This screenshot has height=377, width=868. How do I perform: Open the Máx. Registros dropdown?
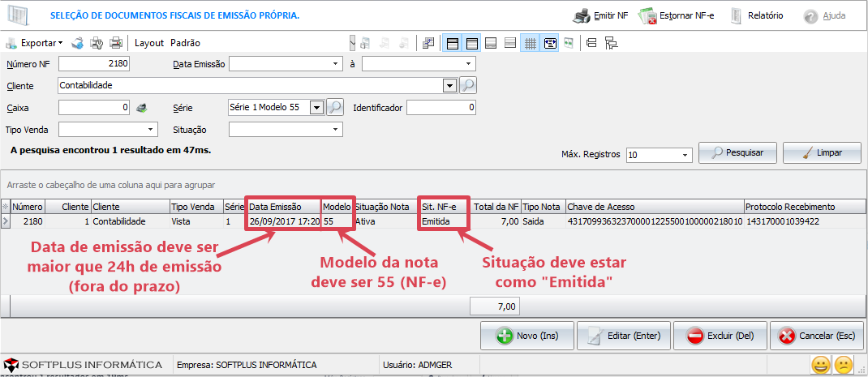[x=685, y=155]
